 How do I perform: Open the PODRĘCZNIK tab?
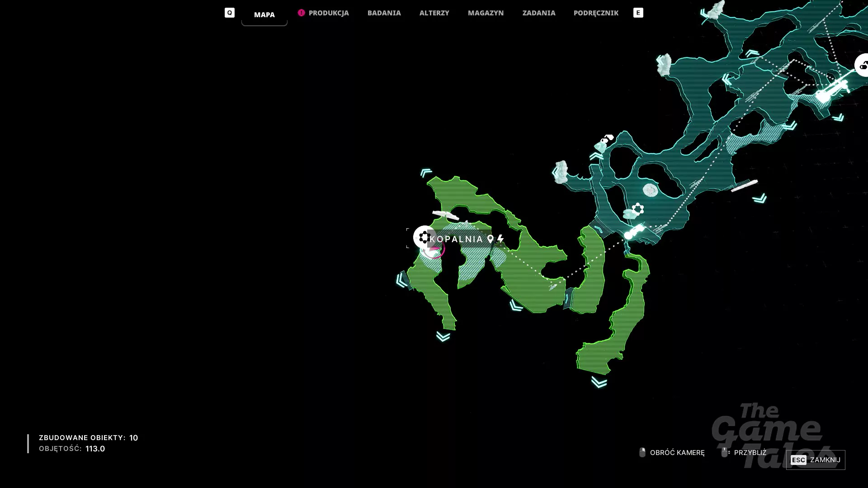coord(596,13)
